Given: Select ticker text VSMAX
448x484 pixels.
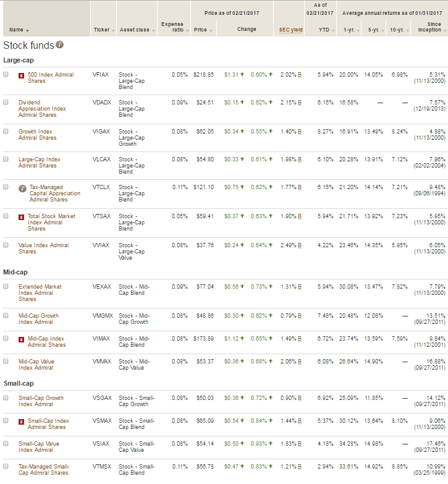Looking at the screenshot, I should pyautogui.click(x=102, y=421).
